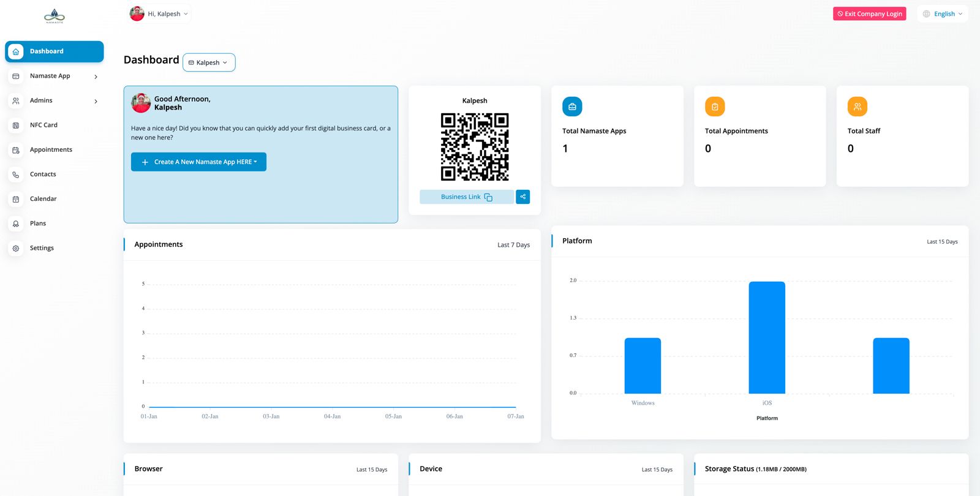Open the Contacts menu item

tap(55, 175)
